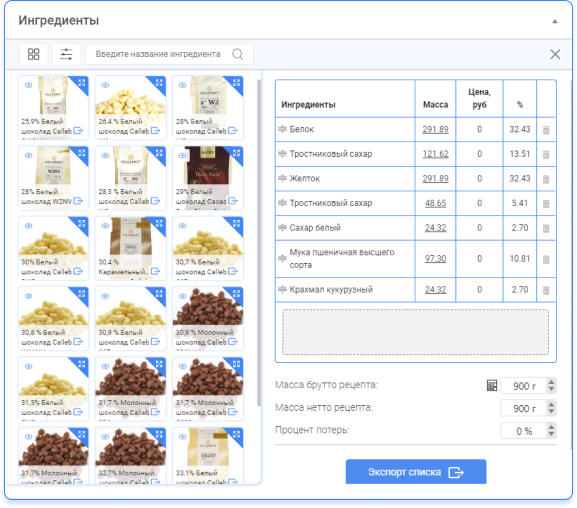577x508 pixels.
Task: Remove Крахмал кукурузный using trash icon
Action: pyautogui.click(x=546, y=290)
